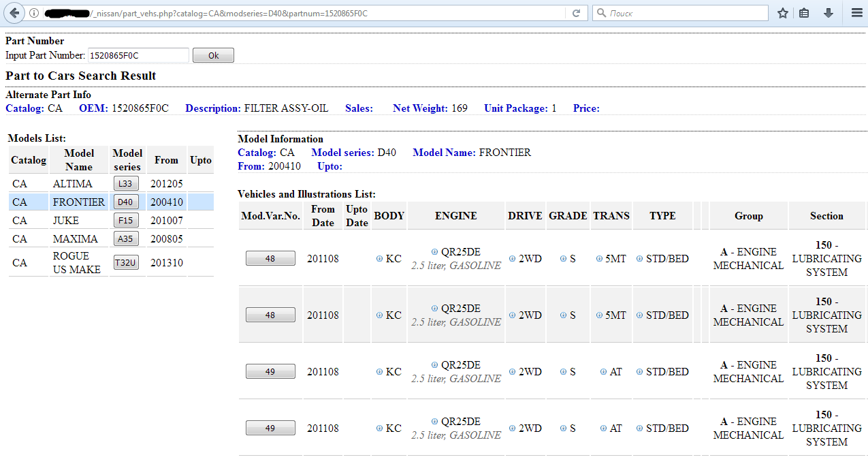The height and width of the screenshot is (468, 868).
Task: Open the Firefox hamburger menu
Action: [857, 13]
